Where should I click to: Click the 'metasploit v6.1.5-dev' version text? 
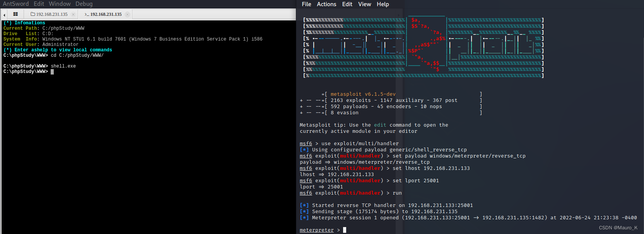[x=363, y=94]
